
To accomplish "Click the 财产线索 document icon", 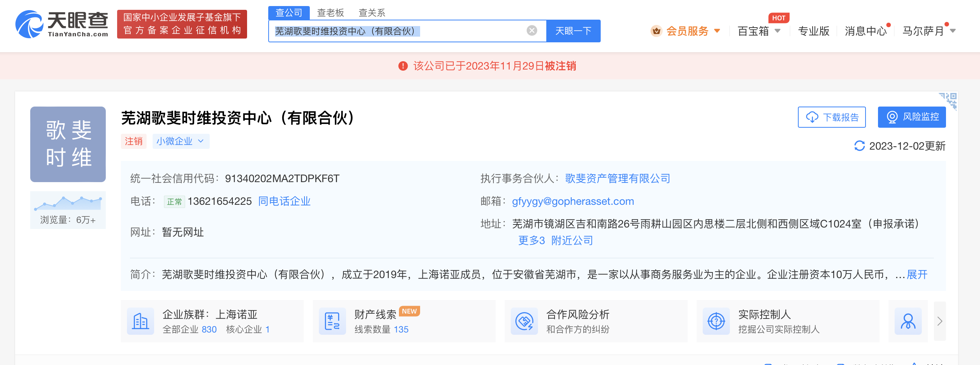I will [x=332, y=321].
